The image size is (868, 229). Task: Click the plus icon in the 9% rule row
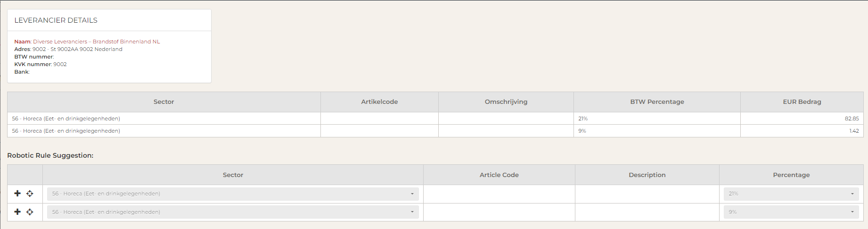[17, 212]
